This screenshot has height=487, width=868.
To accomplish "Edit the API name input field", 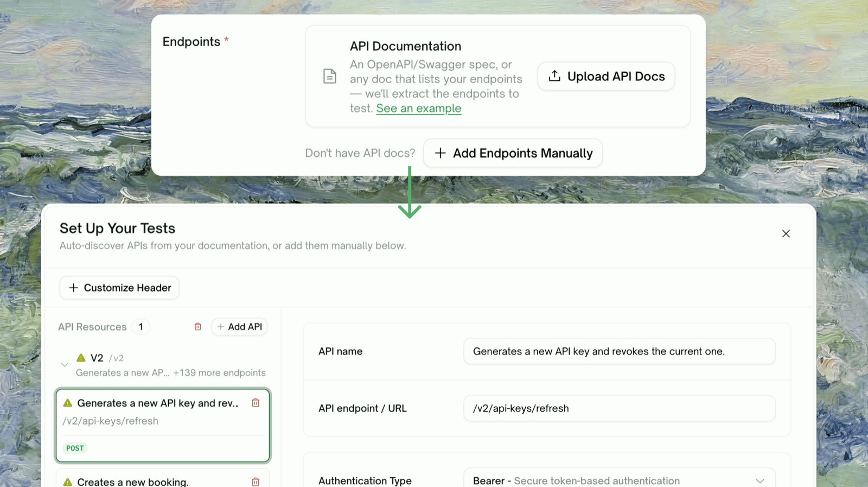I will (x=619, y=351).
